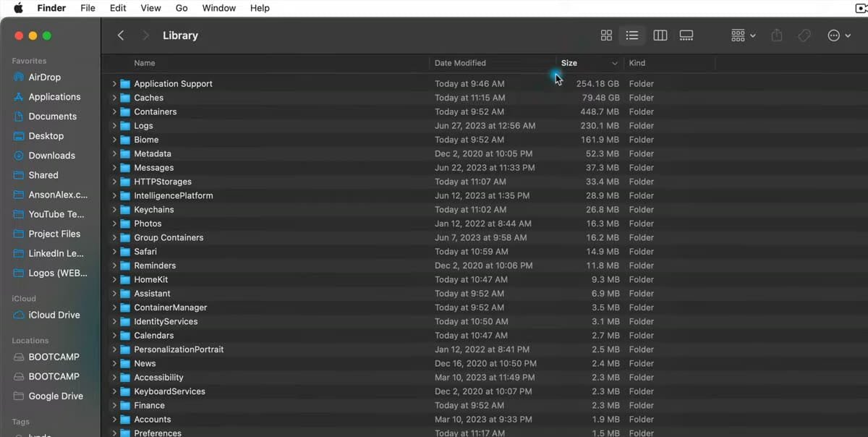Open the Apple menu
868x437 pixels.
point(19,8)
